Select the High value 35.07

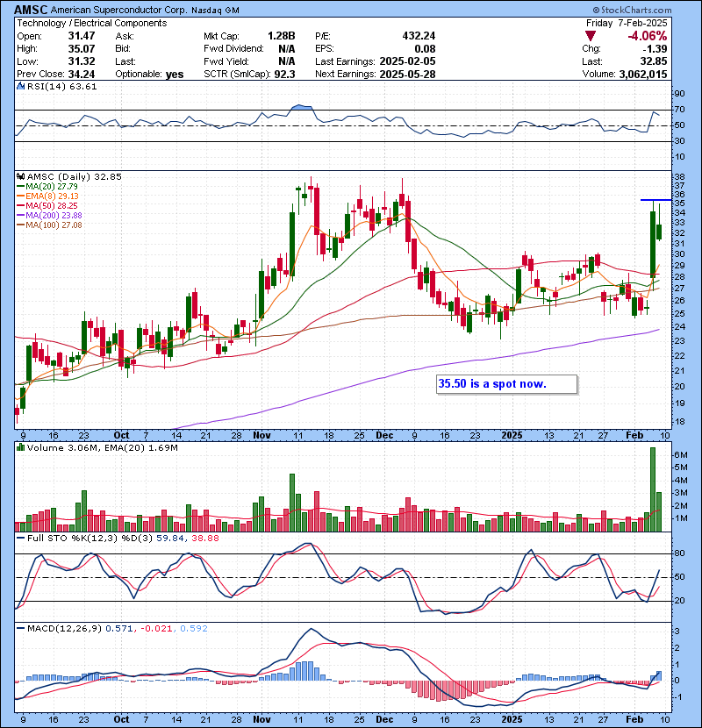click(x=82, y=49)
